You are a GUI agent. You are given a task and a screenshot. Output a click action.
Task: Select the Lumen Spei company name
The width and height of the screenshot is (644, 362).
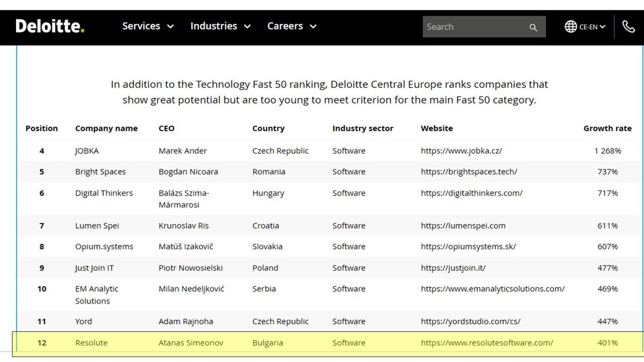point(97,226)
